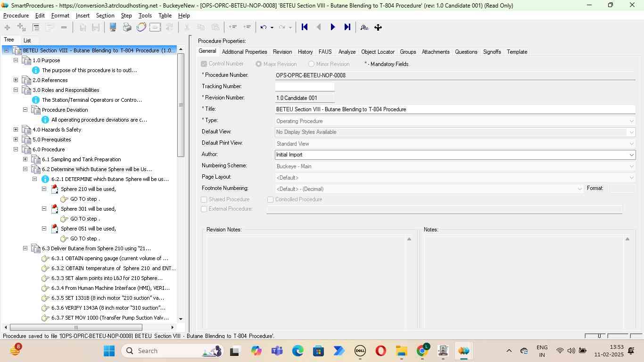Click the next record navigation arrow

click(x=333, y=27)
